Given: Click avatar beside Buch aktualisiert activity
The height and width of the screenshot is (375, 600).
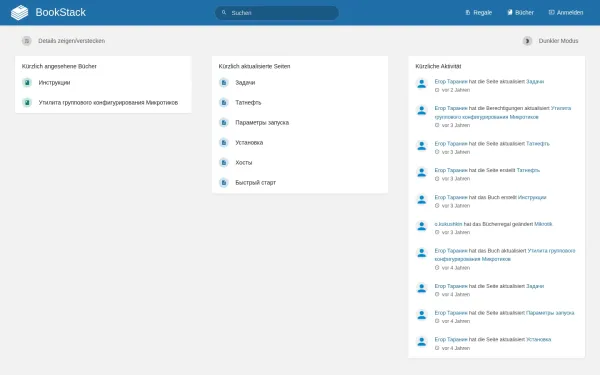Looking at the screenshot, I should coord(422,253).
